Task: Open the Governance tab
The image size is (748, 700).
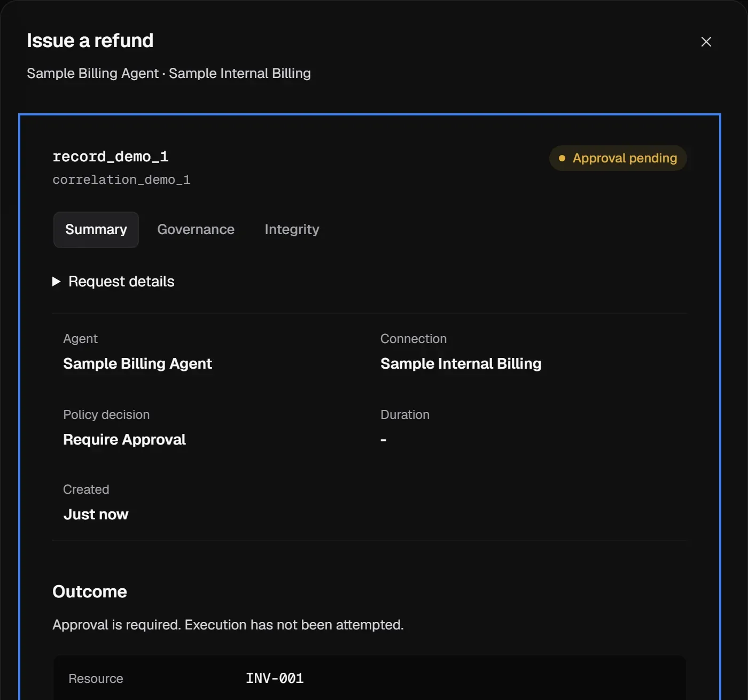Action: (196, 230)
